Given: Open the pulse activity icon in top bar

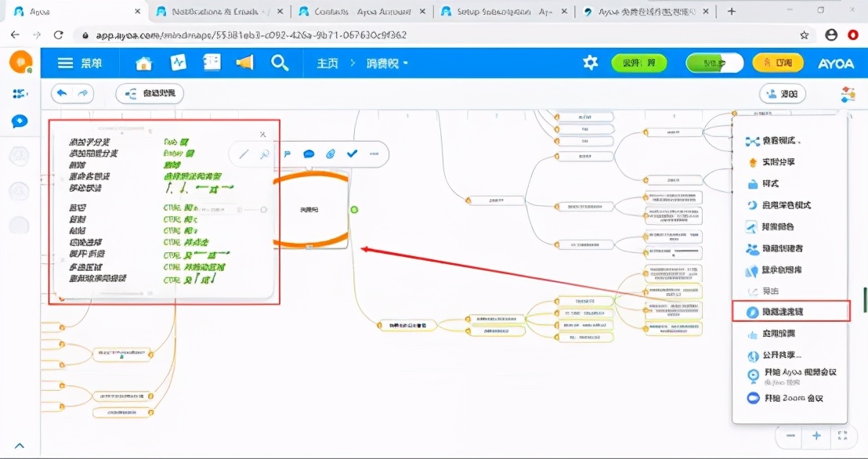Looking at the screenshot, I should coord(179,63).
